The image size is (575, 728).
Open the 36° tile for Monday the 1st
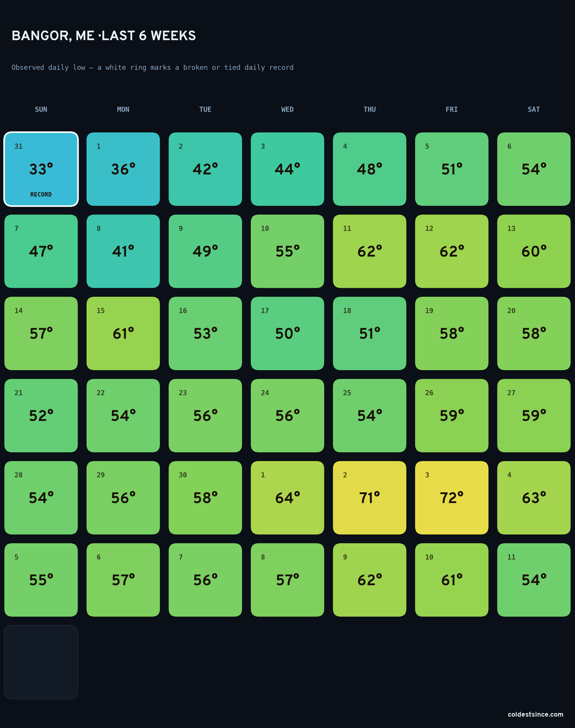tap(123, 169)
